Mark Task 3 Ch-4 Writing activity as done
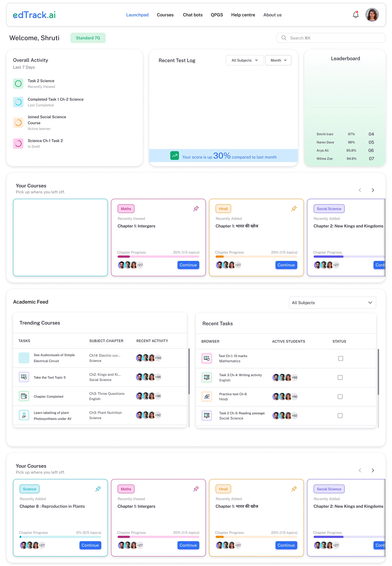Viewport: 392px width, 566px height. pos(340,377)
